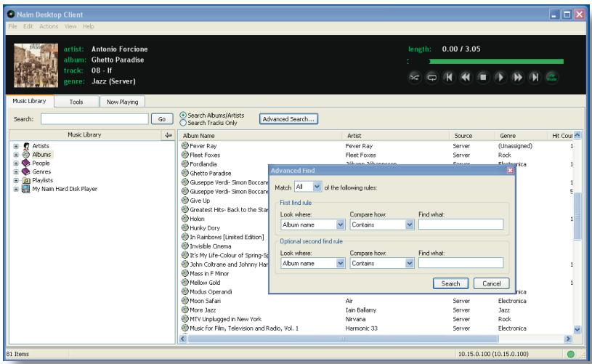The width and height of the screenshot is (592, 364).
Task: Stop playback with the stop button
Action: tap(483, 78)
